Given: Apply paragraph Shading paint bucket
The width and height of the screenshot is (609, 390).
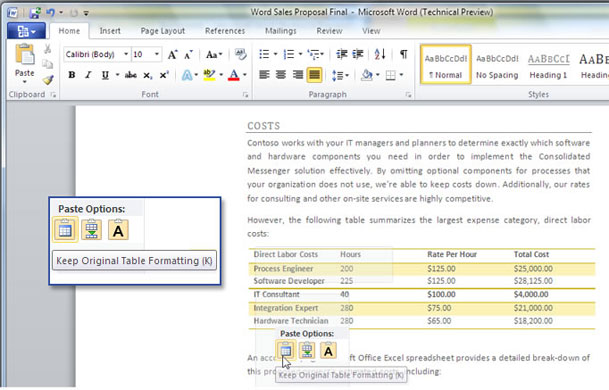Looking at the screenshot, I should tap(366, 75).
